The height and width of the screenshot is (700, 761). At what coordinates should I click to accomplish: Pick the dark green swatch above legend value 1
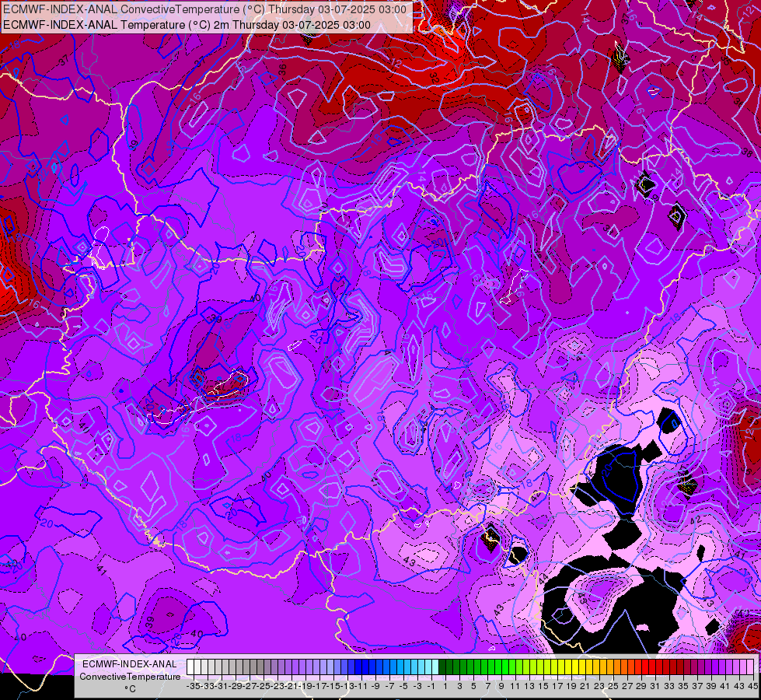click(x=442, y=667)
